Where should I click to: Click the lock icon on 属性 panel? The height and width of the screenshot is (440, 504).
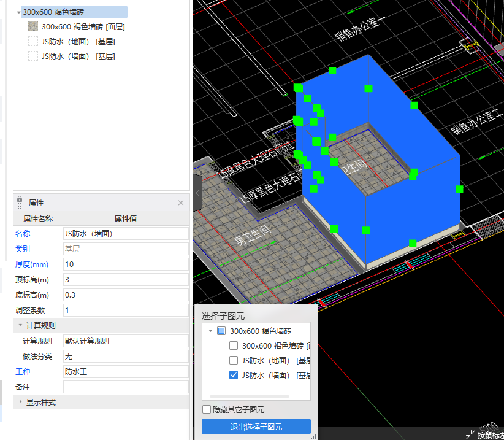tap(20, 201)
